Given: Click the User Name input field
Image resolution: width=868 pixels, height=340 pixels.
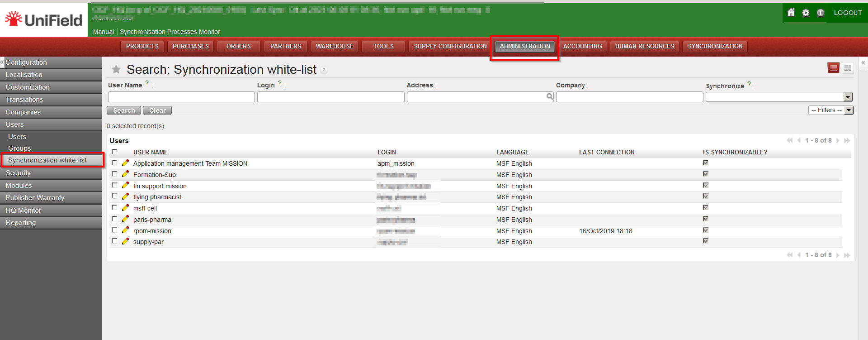Looking at the screenshot, I should click(x=181, y=97).
